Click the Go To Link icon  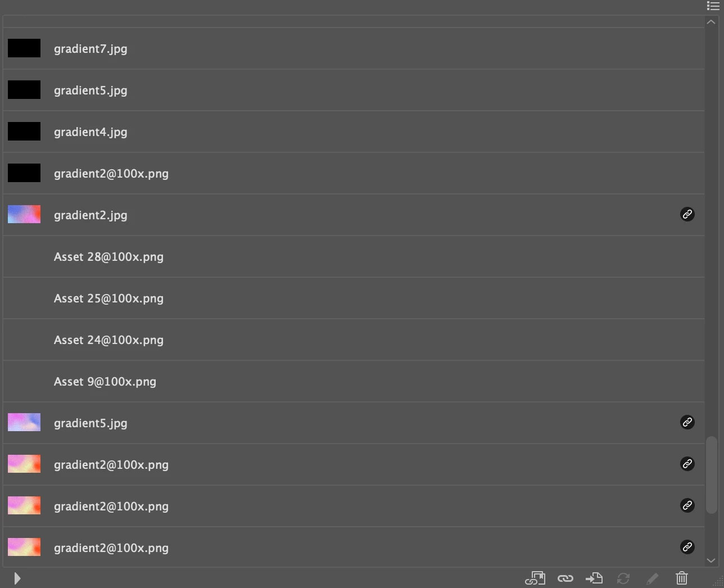point(594,578)
